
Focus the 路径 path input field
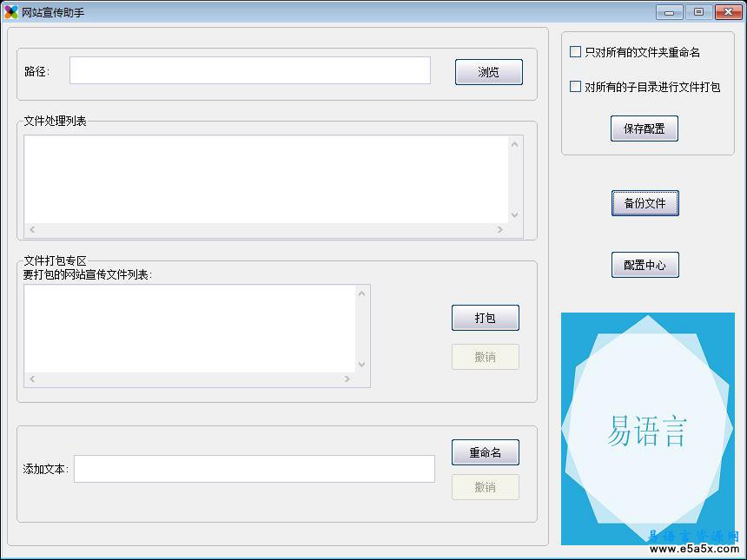coord(250,70)
